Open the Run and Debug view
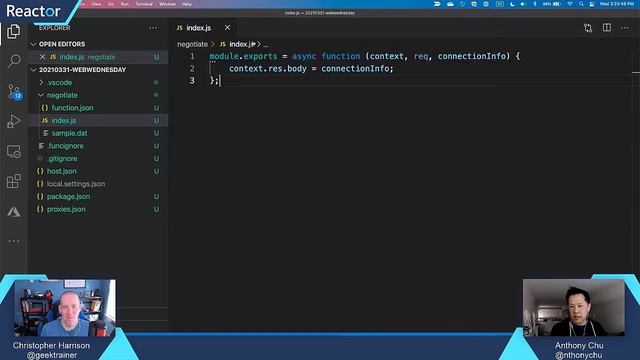640x360 pixels. pyautogui.click(x=13, y=121)
